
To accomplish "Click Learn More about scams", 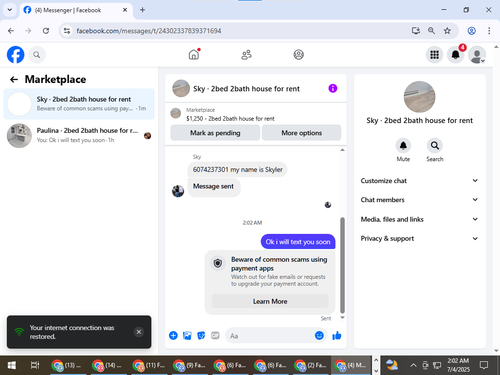I will (x=270, y=301).
